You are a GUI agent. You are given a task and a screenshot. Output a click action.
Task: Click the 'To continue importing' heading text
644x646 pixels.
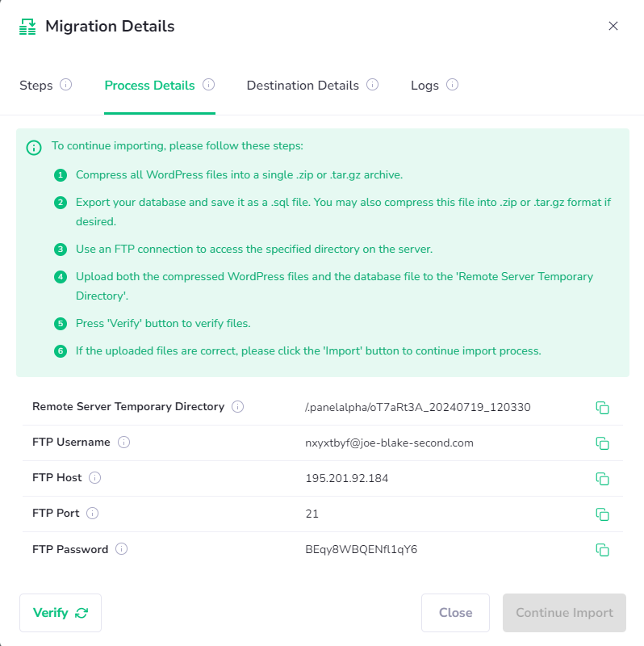177,146
